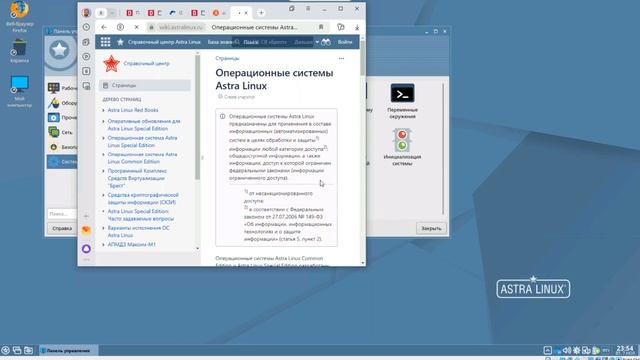Screen dimensions: 640x360
Task: Open the volume icon in system tray
Action: [567, 350]
